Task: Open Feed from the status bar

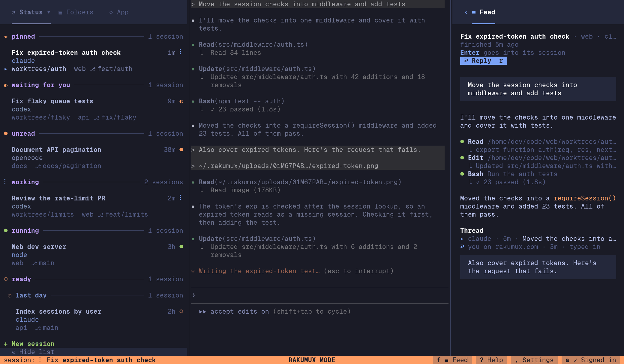Action: (x=452, y=360)
